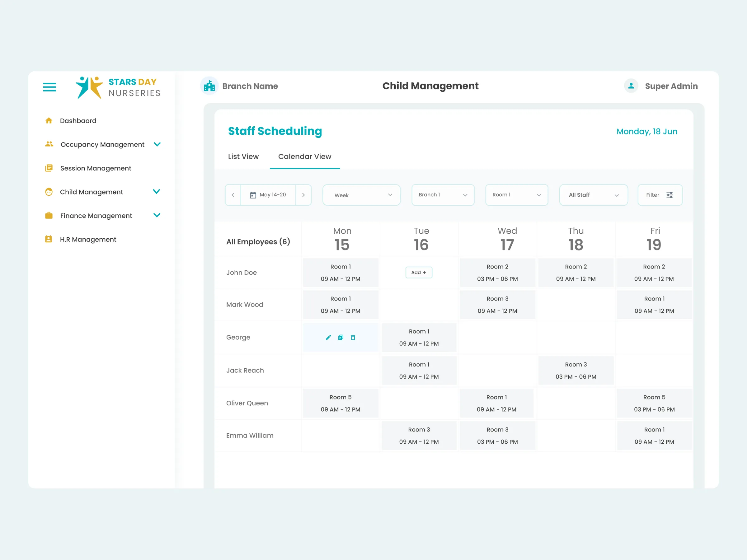
Task: Expand the Occupancy Management chevron
Action: coord(157,144)
